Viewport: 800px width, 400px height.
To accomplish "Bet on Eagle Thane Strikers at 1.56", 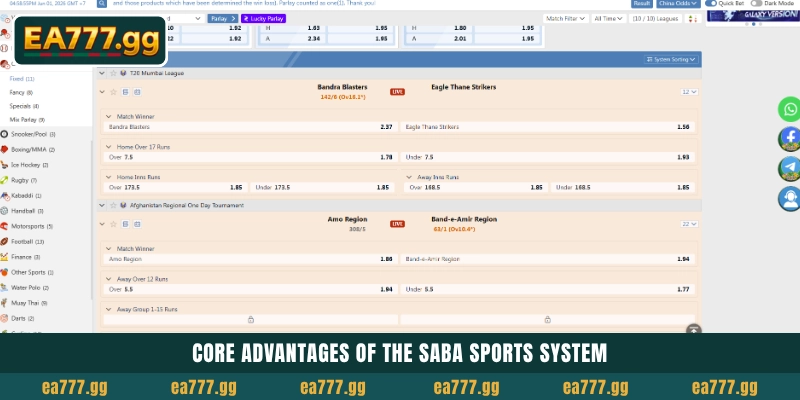I will (547, 127).
